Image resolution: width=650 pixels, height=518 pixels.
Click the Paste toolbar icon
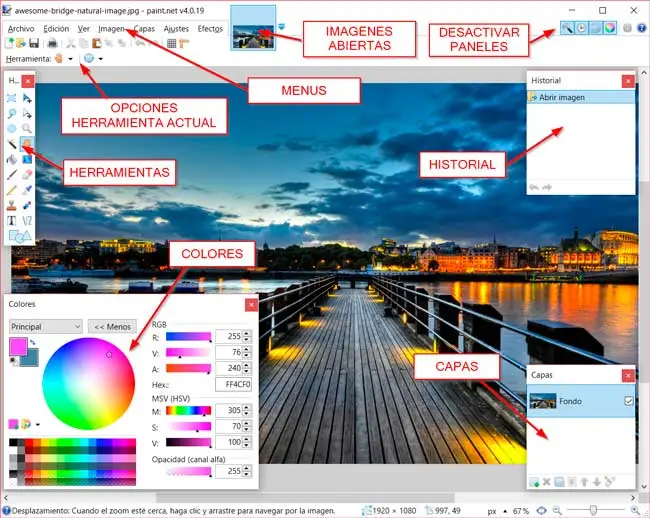(x=96, y=43)
